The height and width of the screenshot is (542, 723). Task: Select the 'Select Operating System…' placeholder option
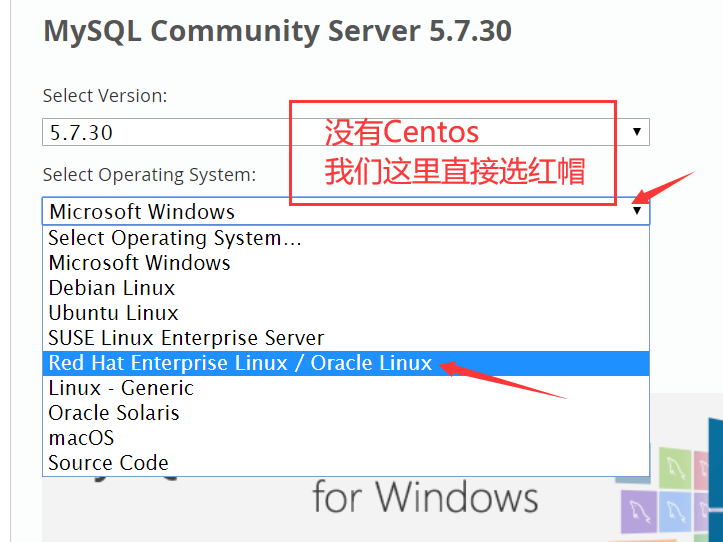[175, 238]
